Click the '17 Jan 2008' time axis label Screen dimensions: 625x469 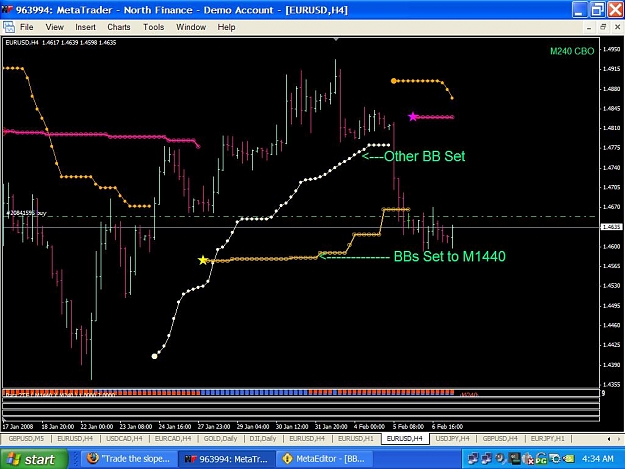point(18,426)
